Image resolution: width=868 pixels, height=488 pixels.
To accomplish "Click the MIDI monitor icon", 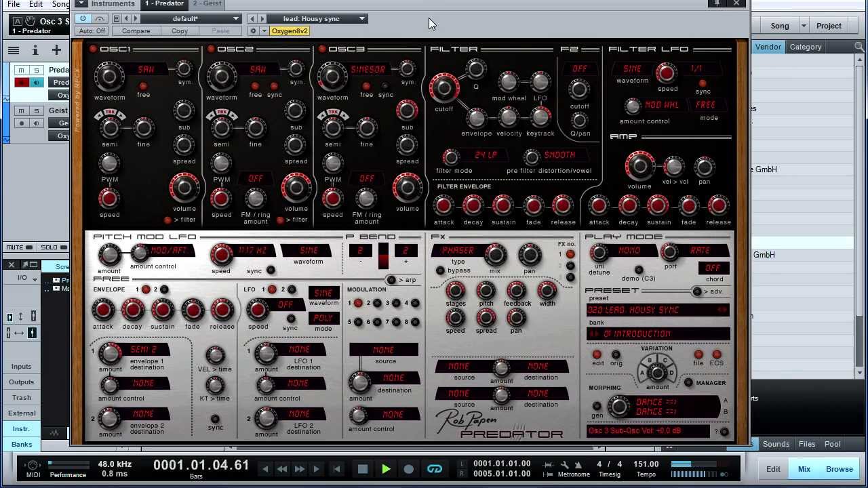I will click(x=33, y=465).
